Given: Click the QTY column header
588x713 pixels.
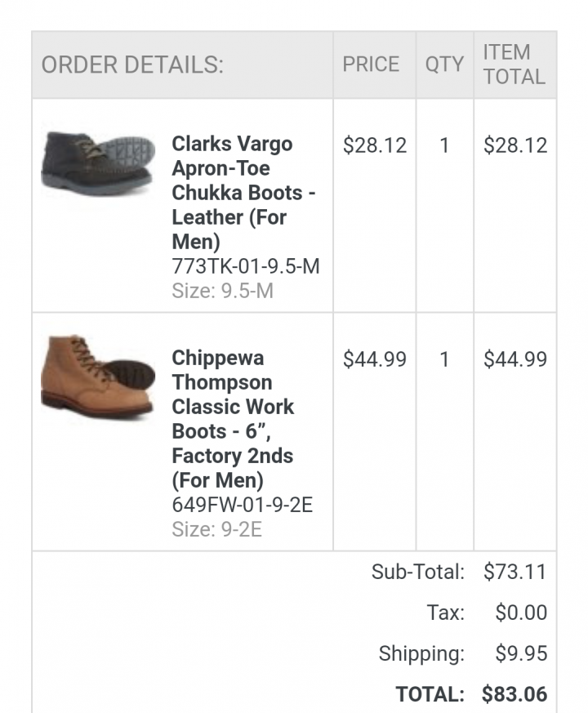Looking at the screenshot, I should (x=444, y=65).
